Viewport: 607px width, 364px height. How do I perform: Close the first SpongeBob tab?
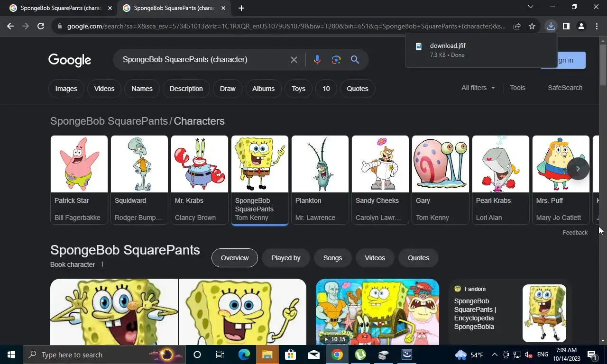coord(110,8)
